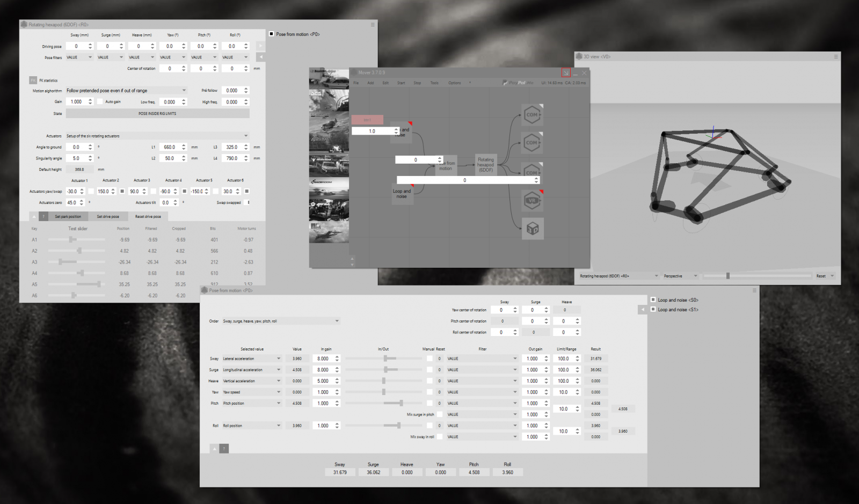Select the DCS game thumbnail
Viewport: 859px width, 504px height.
click(x=329, y=99)
